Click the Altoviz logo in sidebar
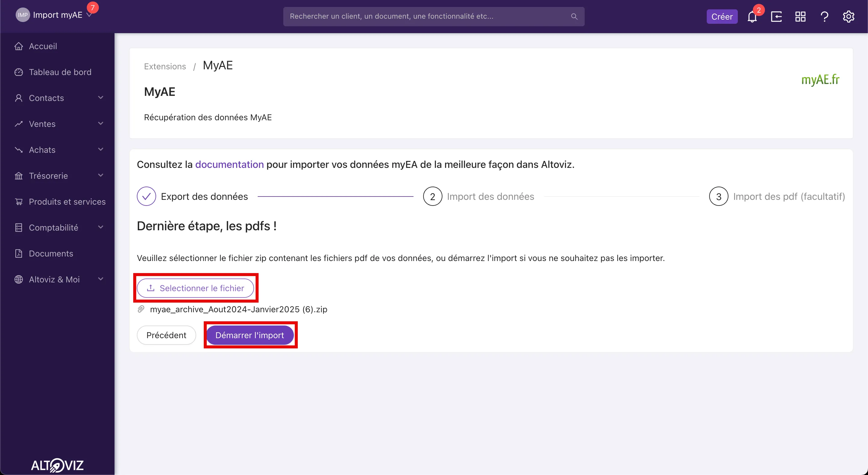Image resolution: width=868 pixels, height=475 pixels. [57, 465]
